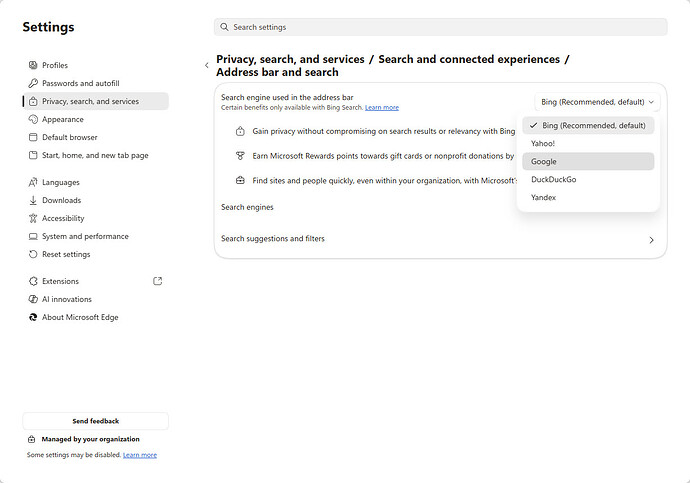690x483 pixels.
Task: Click the lock icon beside Privacy, search, and services
Action: (33, 101)
